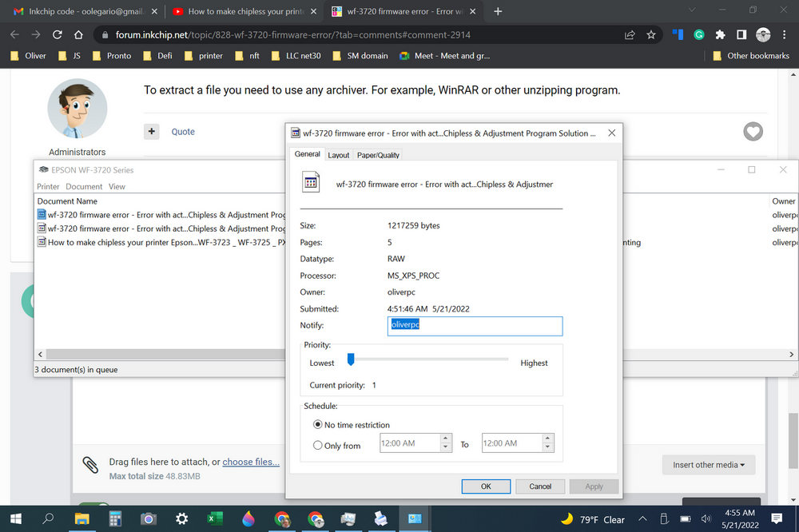The height and width of the screenshot is (532, 799).
Task: Open the Chrome extensions puzzle icon
Action: [718, 35]
